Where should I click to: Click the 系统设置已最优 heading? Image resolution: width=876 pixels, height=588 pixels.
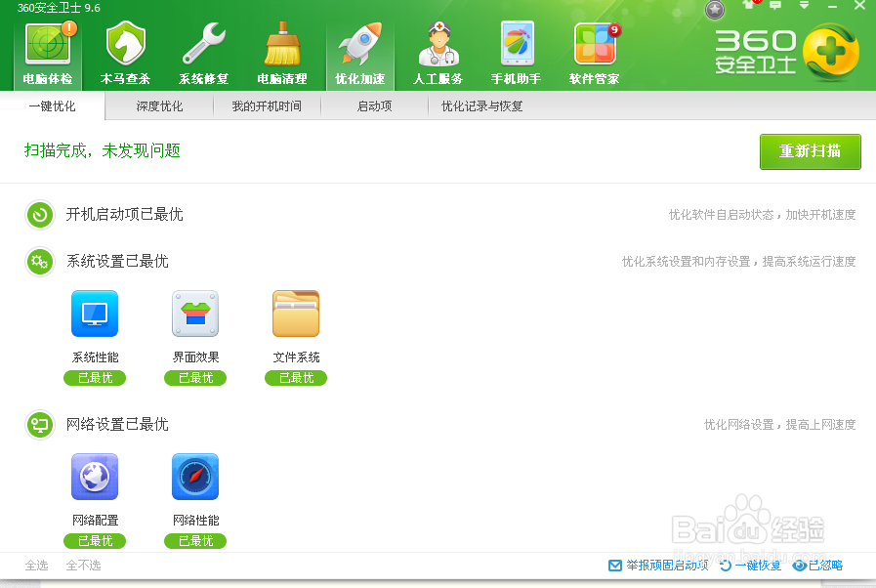point(117,262)
